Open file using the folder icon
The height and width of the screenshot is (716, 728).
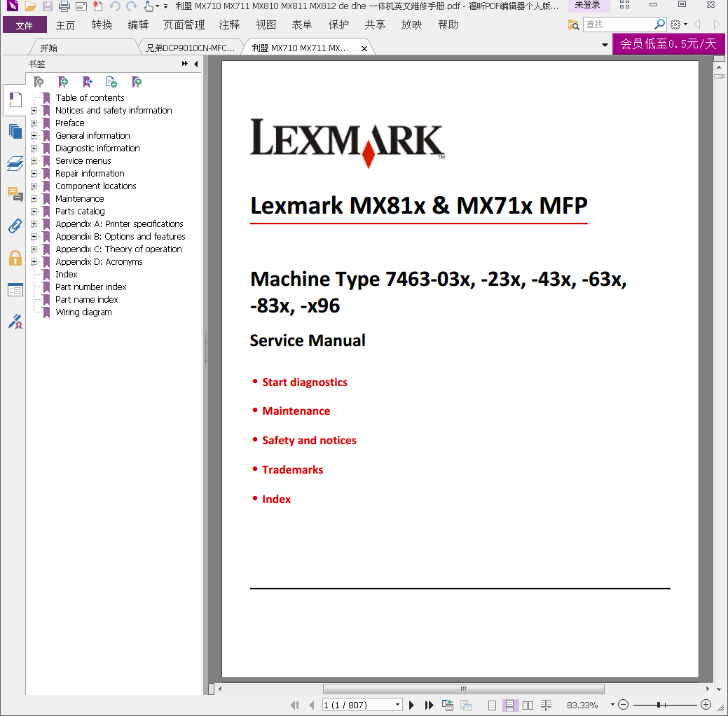tap(30, 6)
